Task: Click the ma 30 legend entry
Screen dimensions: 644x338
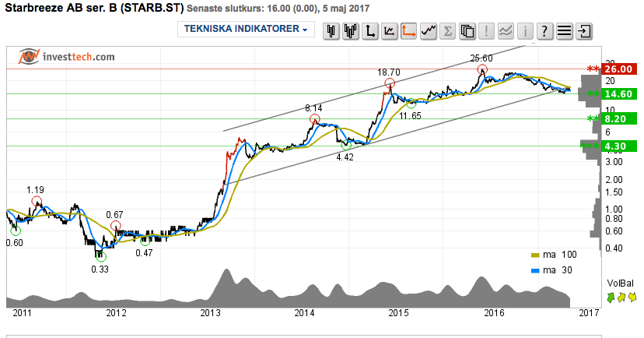Action: click(551, 270)
